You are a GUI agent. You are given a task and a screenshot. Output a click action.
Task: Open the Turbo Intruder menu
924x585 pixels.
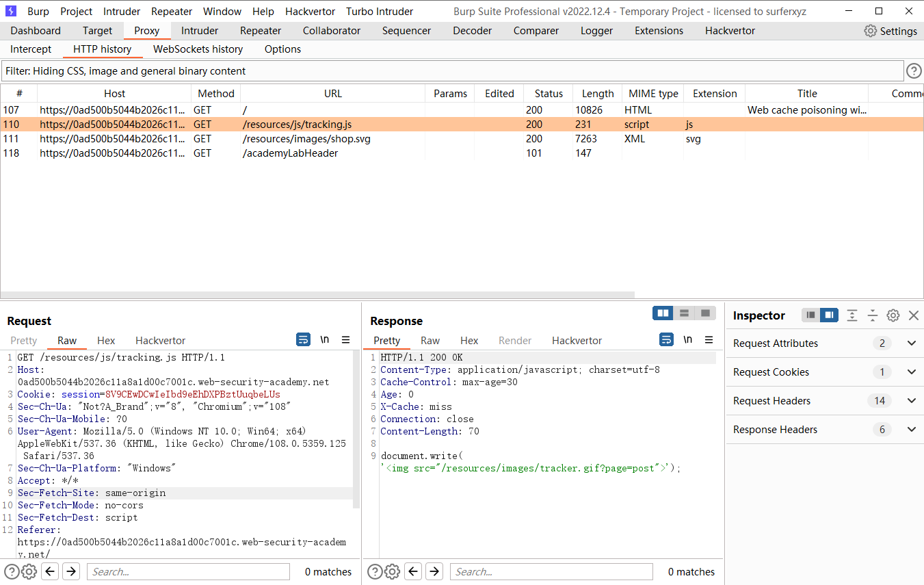tap(380, 11)
